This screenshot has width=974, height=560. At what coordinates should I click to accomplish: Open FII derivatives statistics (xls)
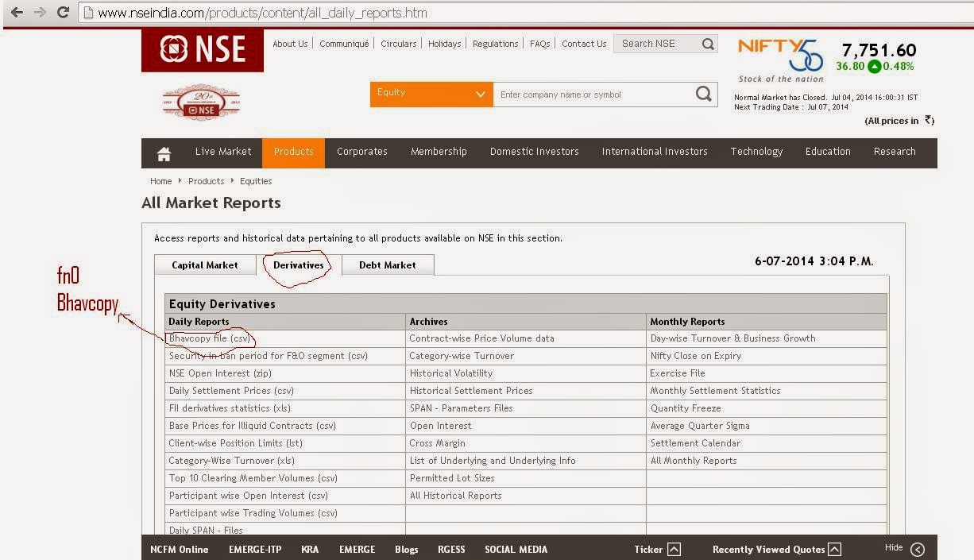230,408
